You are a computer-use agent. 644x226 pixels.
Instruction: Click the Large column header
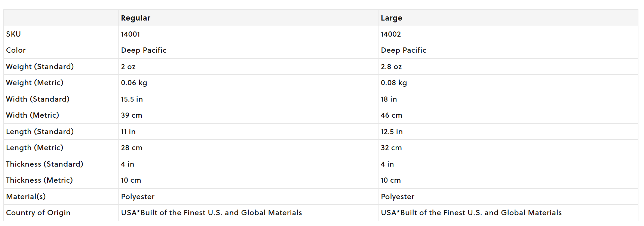391,18
